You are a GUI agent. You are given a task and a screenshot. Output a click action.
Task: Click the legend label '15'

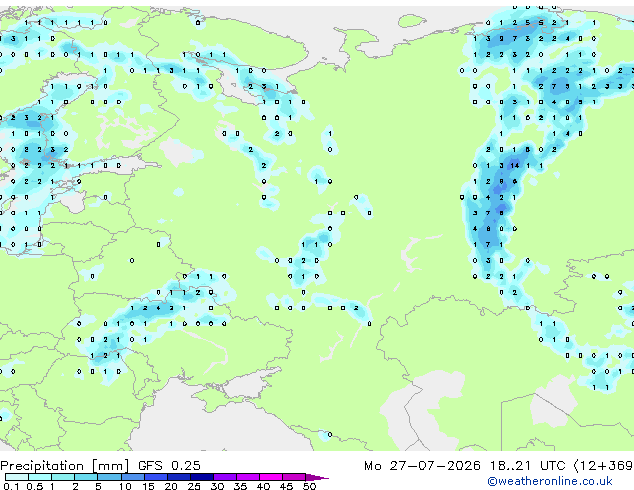(x=148, y=486)
